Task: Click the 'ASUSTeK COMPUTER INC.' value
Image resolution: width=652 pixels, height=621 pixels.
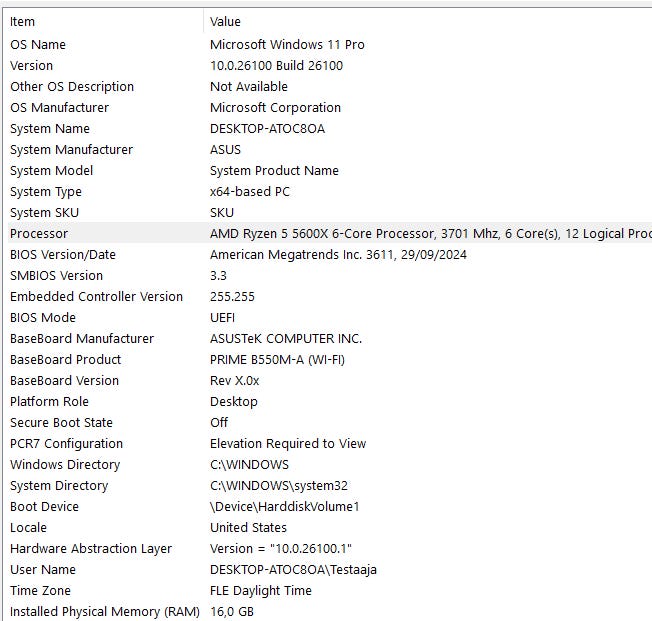Action: tap(286, 339)
